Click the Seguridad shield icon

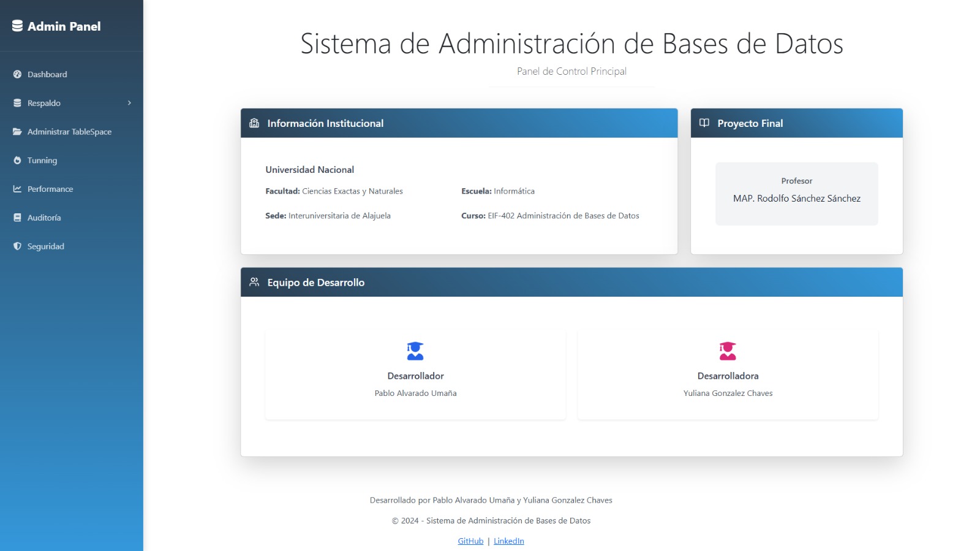coord(17,246)
